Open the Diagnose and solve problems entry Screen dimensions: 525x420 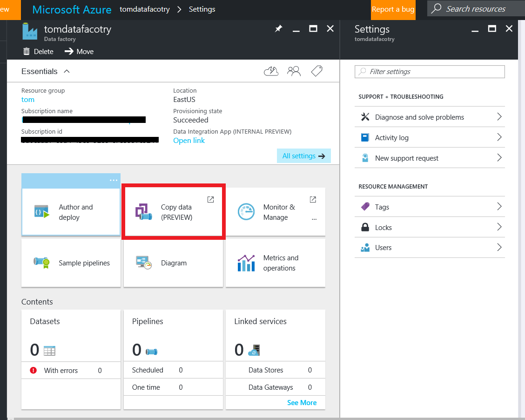(x=430, y=117)
